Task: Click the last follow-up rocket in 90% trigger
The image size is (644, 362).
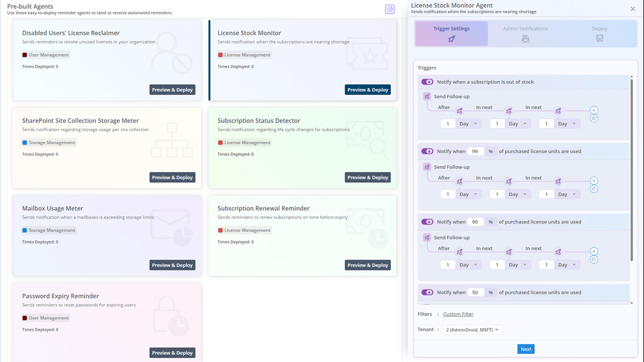Action: pos(558,252)
